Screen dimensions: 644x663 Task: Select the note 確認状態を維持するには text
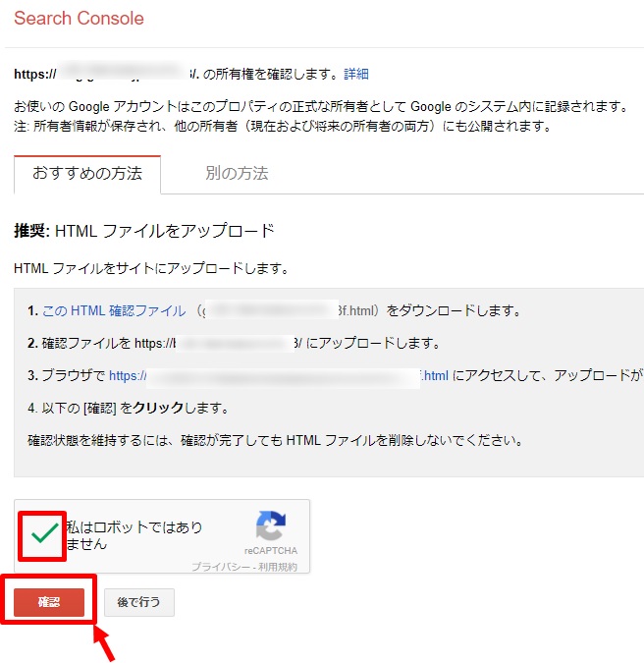276,441
